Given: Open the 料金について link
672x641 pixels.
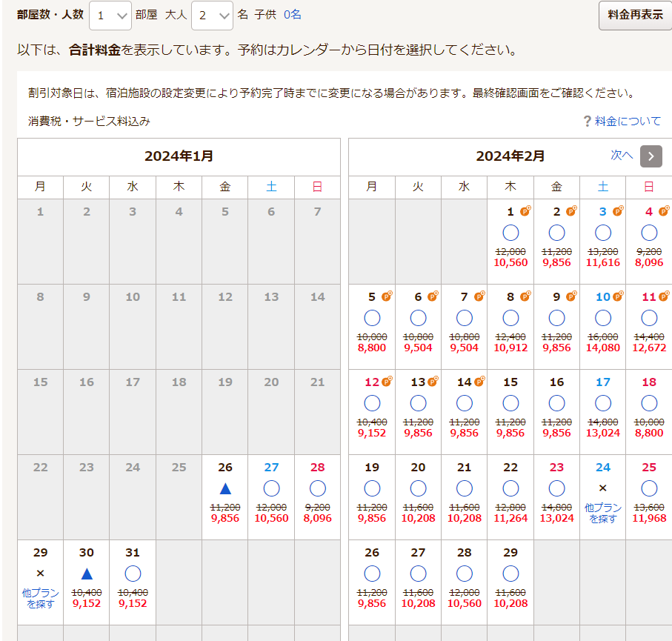Looking at the screenshot, I should pyautogui.click(x=628, y=122).
